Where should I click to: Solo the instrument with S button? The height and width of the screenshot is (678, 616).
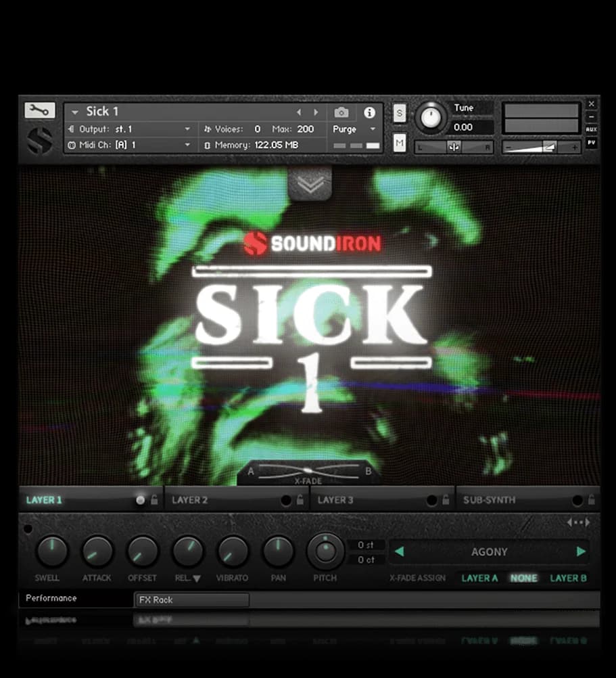click(x=400, y=114)
